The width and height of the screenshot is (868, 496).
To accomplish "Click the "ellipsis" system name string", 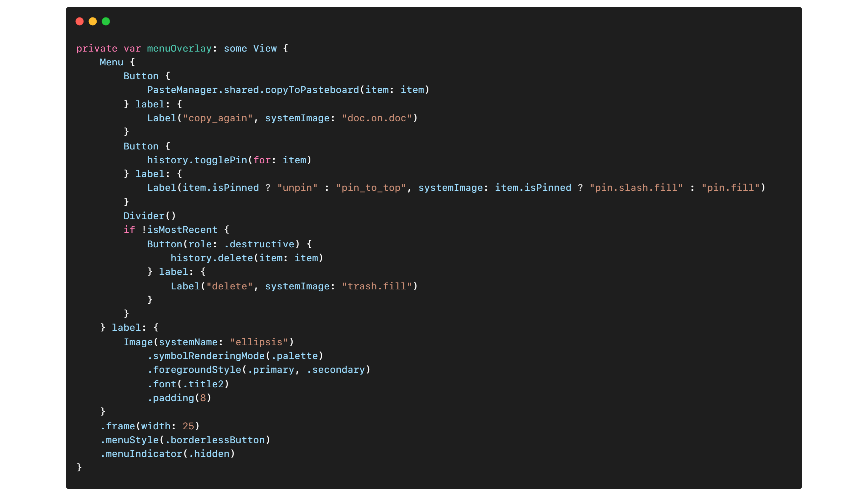I will click(x=259, y=342).
